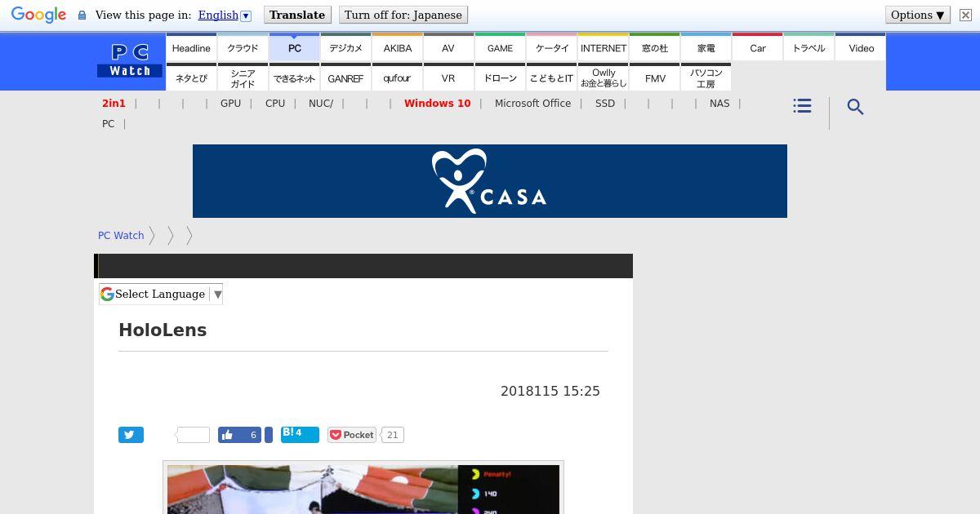Click the HoloLens article title
The width and height of the screenshot is (980, 514).
tap(163, 330)
